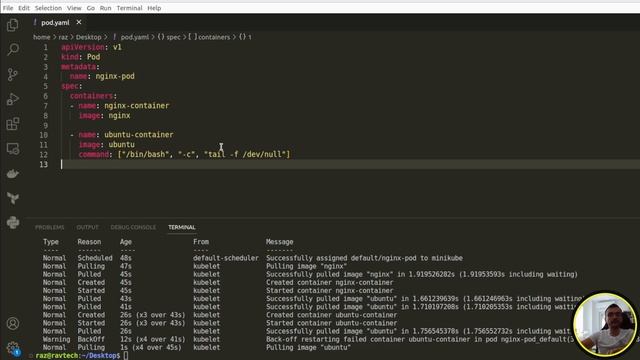Viewport: 640px width, 360px height.
Task: Click the 'BackOff' reason in terminal
Action: pyautogui.click(x=91, y=339)
